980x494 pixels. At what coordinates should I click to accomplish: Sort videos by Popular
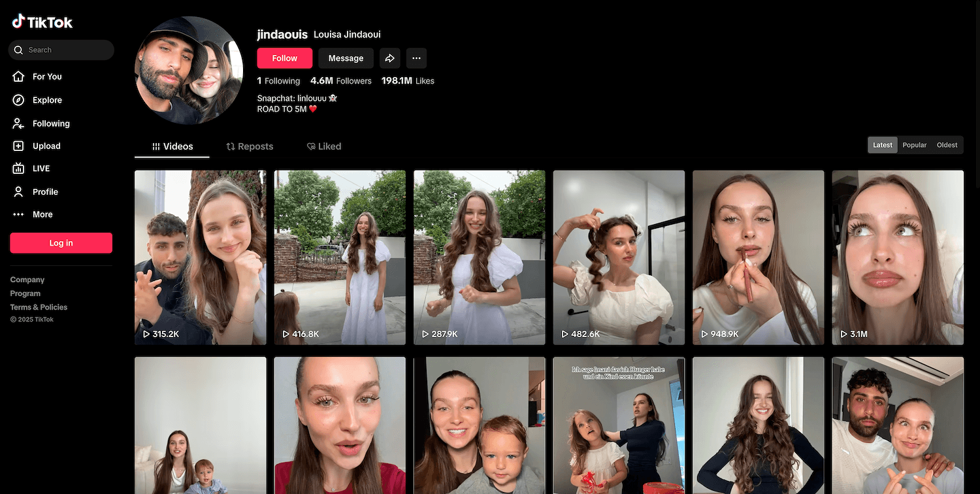pyautogui.click(x=914, y=145)
